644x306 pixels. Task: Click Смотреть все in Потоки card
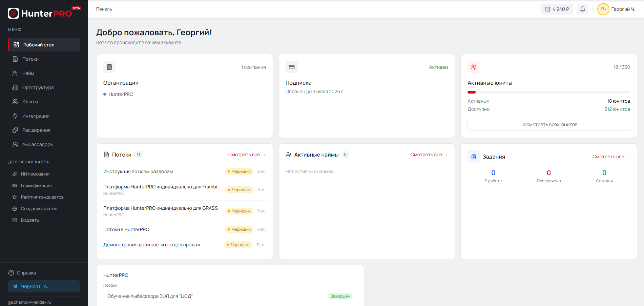coord(247,155)
